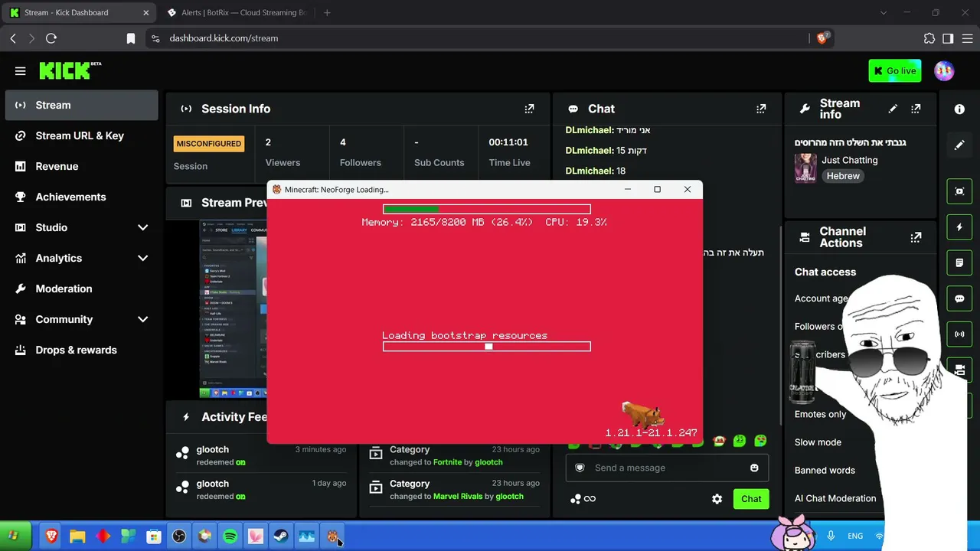
Task: Click the Windows Start button
Action: pos(15,536)
